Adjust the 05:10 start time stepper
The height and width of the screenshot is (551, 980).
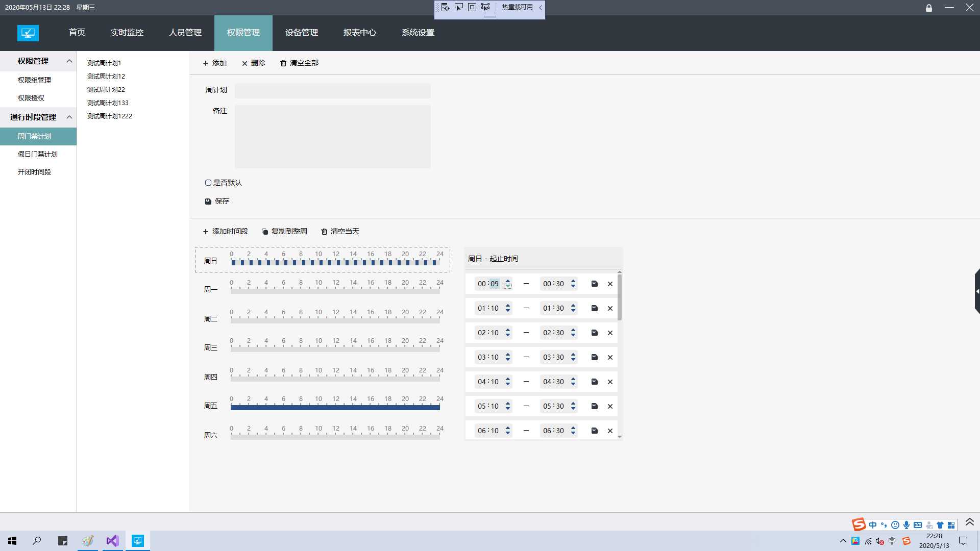(x=507, y=406)
